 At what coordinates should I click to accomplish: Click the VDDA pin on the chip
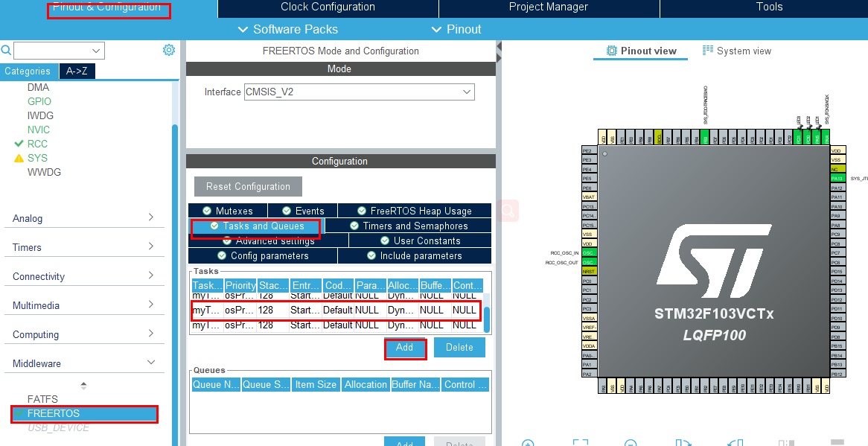tap(588, 345)
